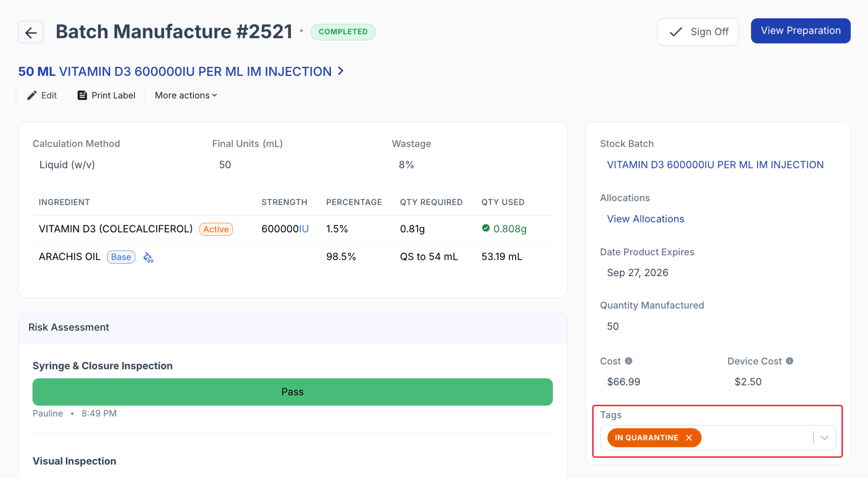Click the QS droplet icon beside Arachis Oil

point(148,258)
